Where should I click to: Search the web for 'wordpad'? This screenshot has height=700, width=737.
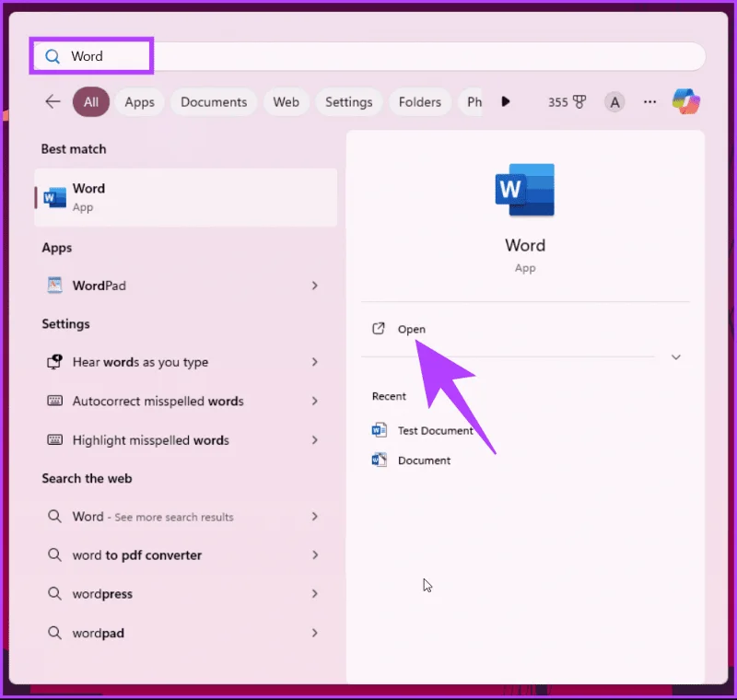(186, 633)
